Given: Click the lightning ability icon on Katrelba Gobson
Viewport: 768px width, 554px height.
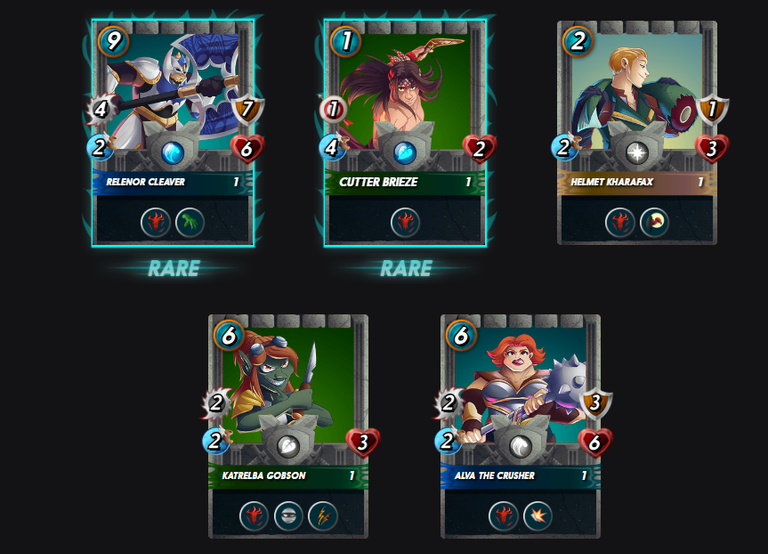Looking at the screenshot, I should (x=323, y=516).
